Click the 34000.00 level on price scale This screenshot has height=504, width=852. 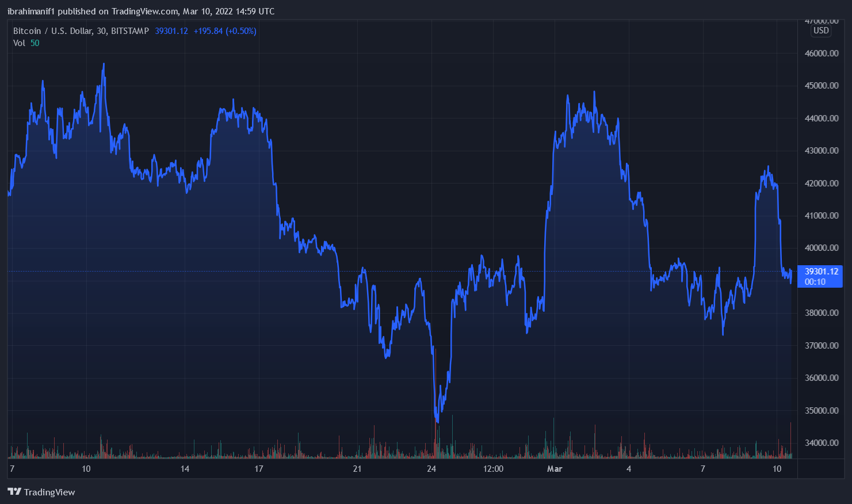(821, 442)
